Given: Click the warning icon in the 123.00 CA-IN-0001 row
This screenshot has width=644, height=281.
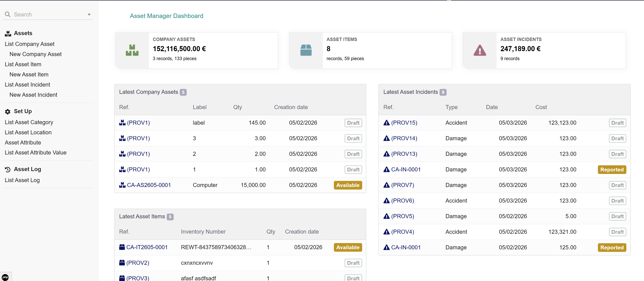Looking at the screenshot, I should 386,170.
